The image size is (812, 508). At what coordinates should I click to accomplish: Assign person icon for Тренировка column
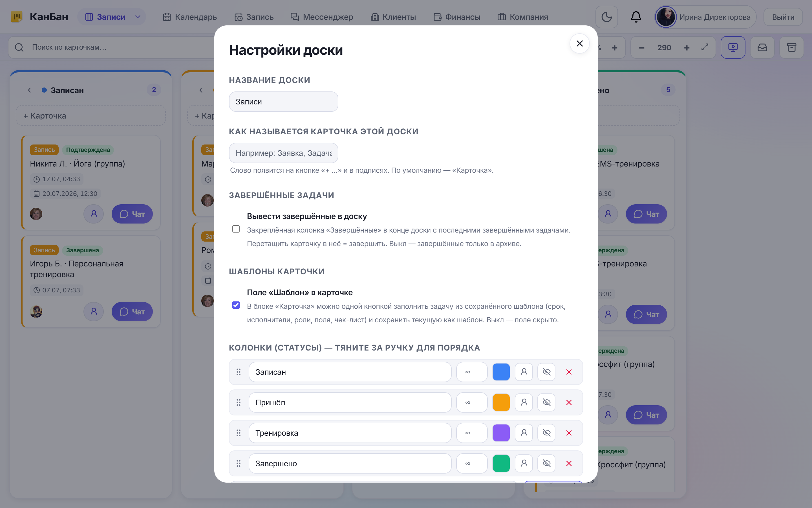524,433
